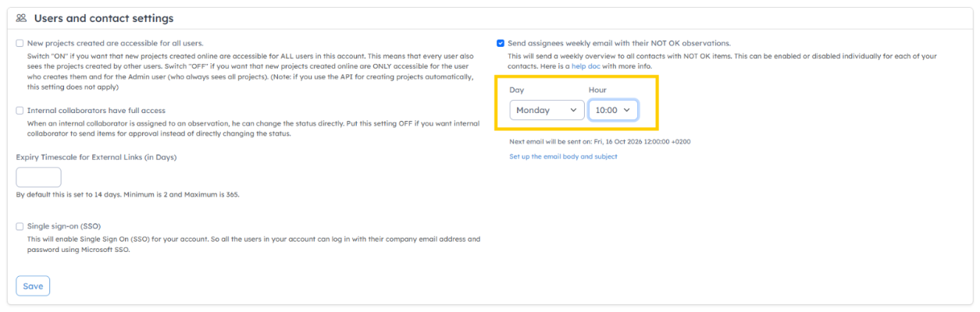Screen dimensions: 980x312
Task: Click the Expiry Timescale days input field
Action: click(38, 177)
